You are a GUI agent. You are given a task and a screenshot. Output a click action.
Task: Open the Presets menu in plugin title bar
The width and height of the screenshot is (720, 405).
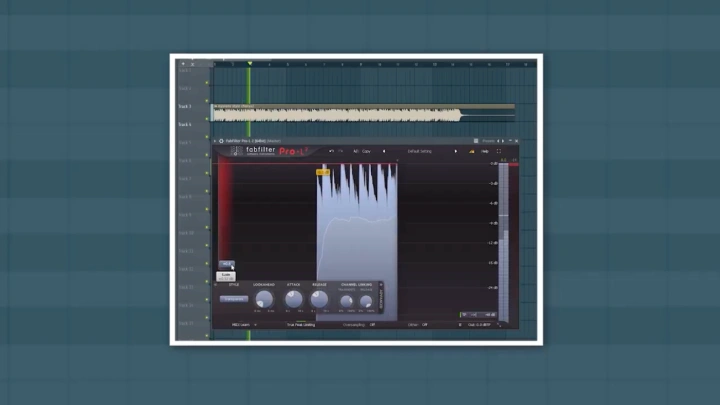pyautogui.click(x=489, y=141)
